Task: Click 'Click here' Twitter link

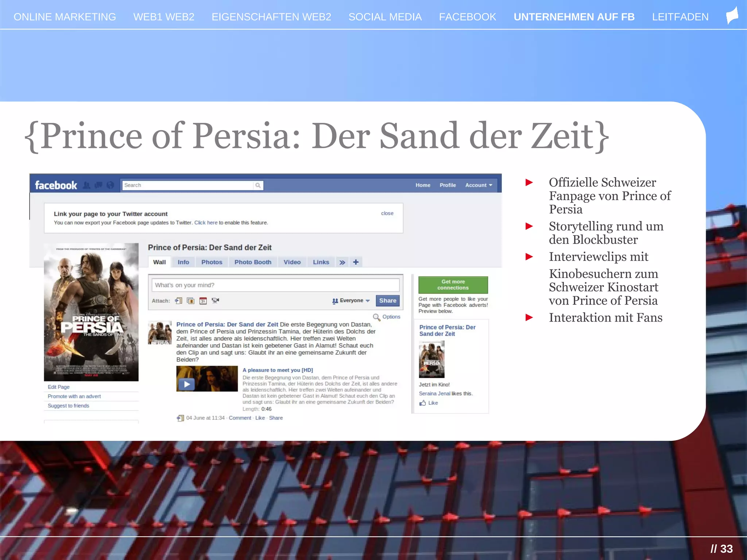Action: click(x=206, y=223)
